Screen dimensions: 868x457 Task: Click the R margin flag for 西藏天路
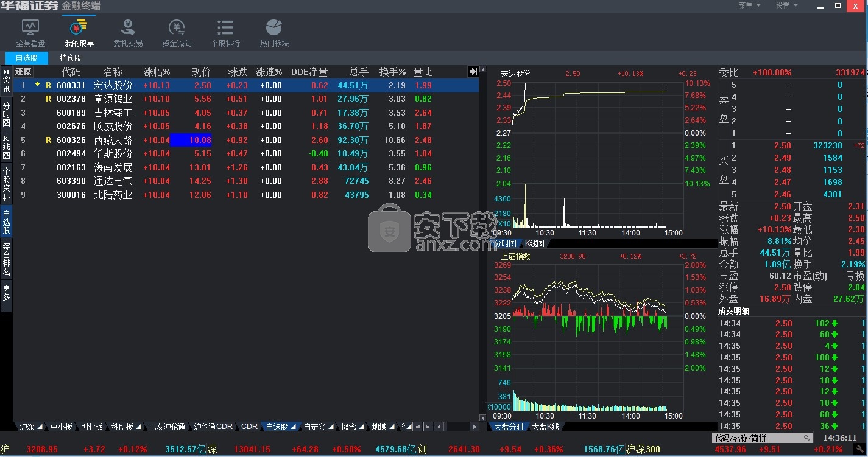(x=49, y=141)
